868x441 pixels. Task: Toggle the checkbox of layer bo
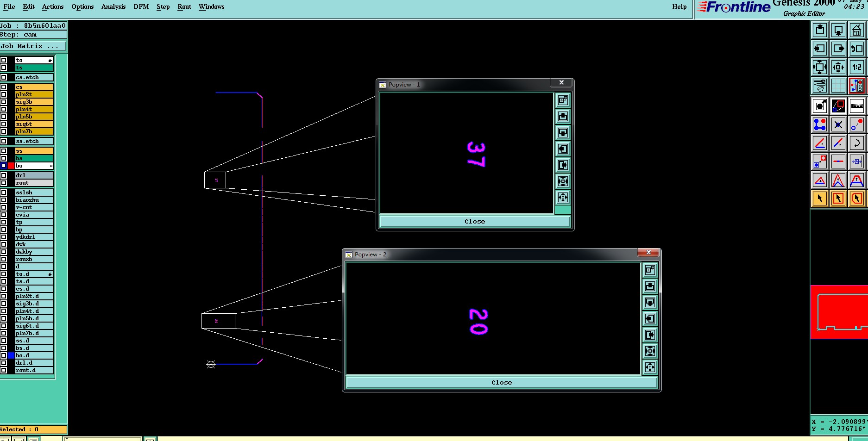[4, 166]
